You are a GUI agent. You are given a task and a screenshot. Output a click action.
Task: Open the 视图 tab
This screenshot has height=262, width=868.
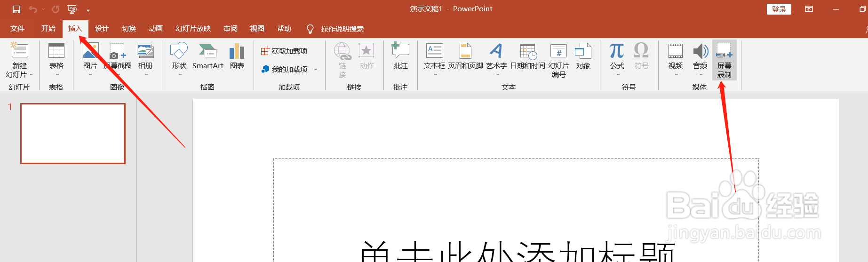point(257,29)
